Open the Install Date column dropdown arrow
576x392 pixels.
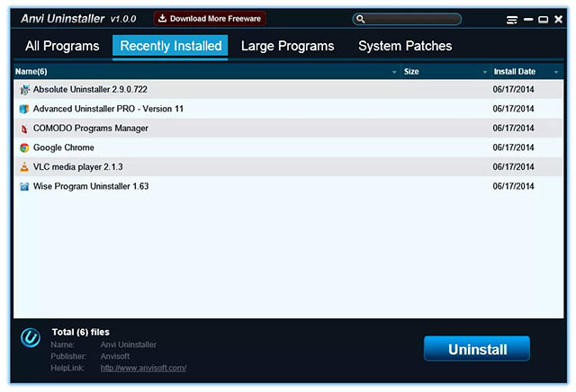[x=556, y=72]
